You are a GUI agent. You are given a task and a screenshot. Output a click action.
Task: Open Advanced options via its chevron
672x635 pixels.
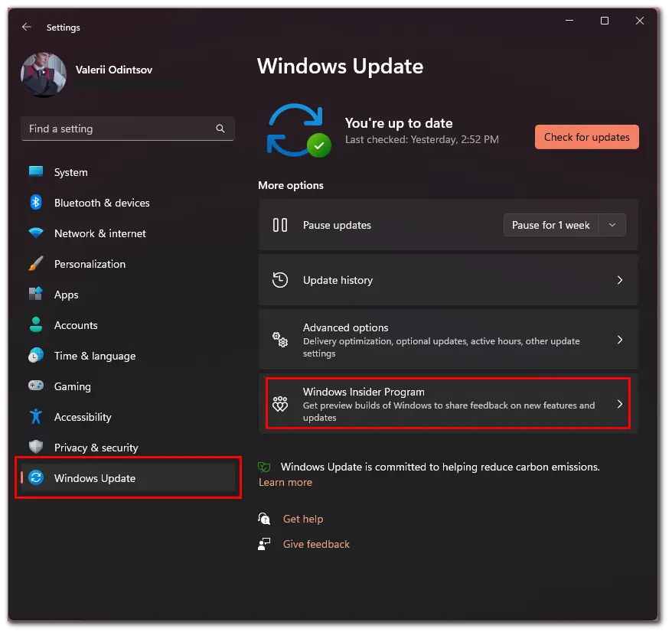[x=620, y=340]
